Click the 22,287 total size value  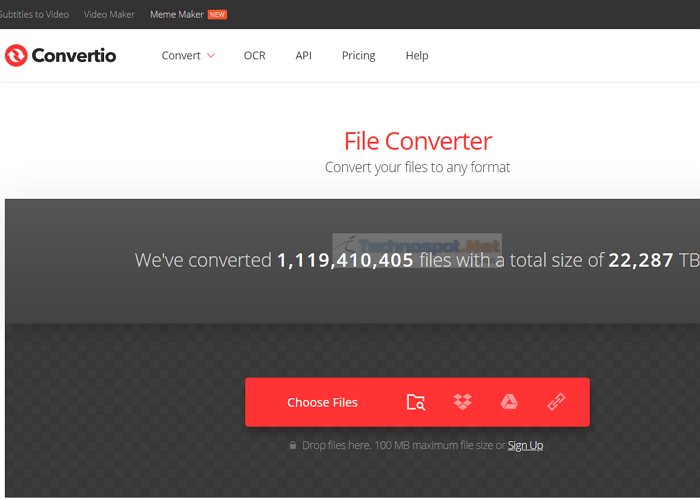641,260
